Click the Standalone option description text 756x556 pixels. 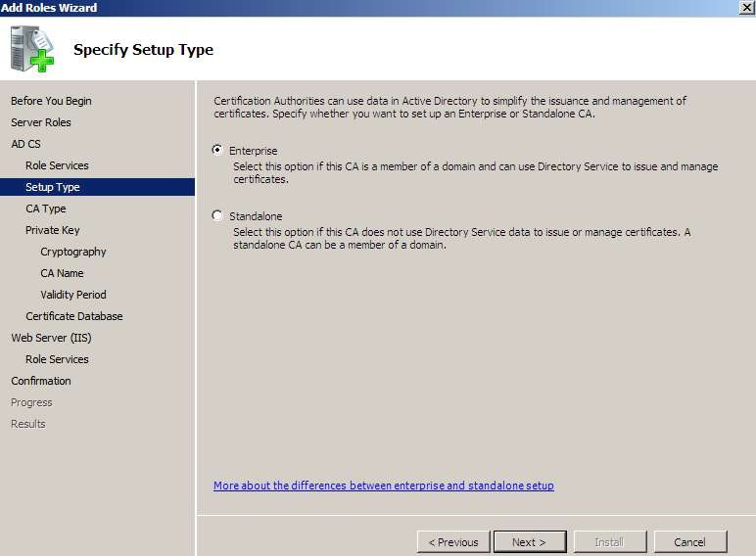click(x=462, y=238)
